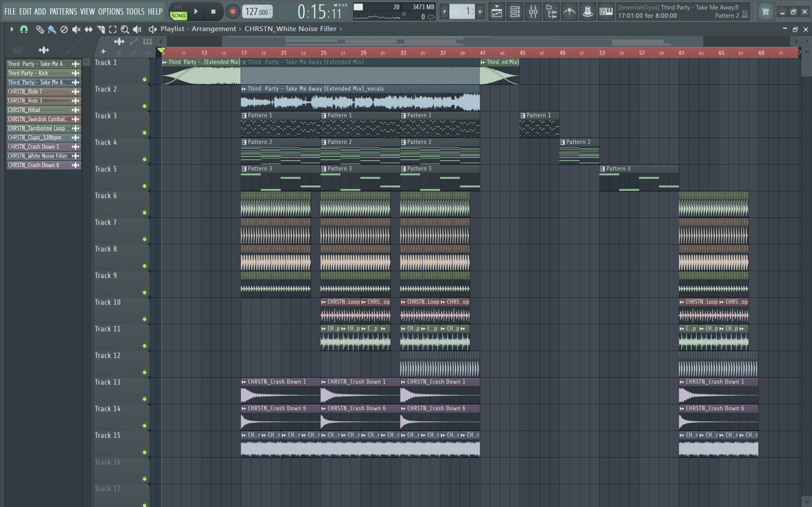Mute Track 3 with its green LED
This screenshot has height=507, width=812.
(x=145, y=133)
